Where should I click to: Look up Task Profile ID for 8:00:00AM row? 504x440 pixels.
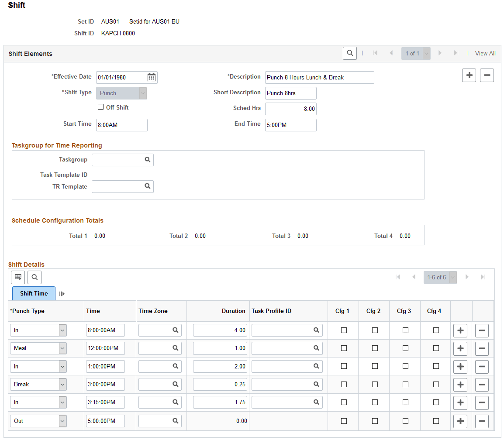316,330
